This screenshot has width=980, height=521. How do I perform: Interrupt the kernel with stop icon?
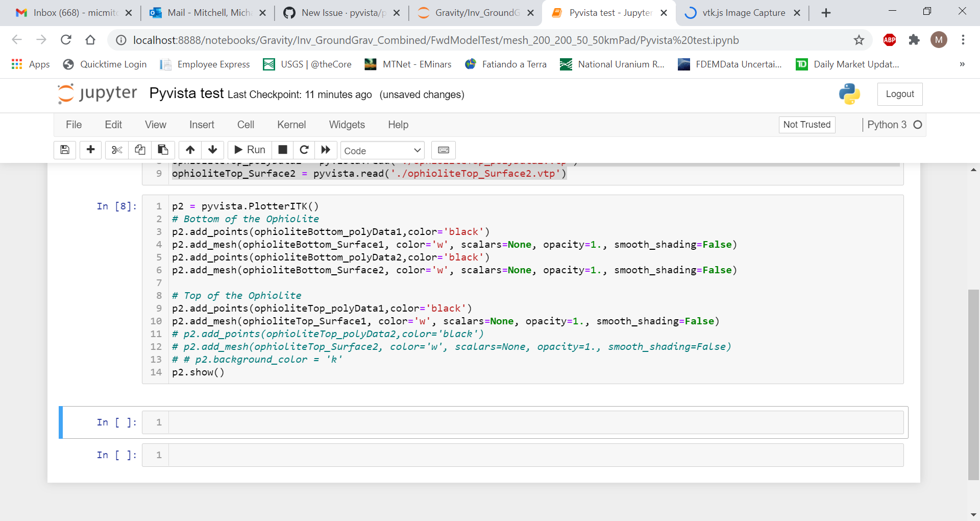283,150
